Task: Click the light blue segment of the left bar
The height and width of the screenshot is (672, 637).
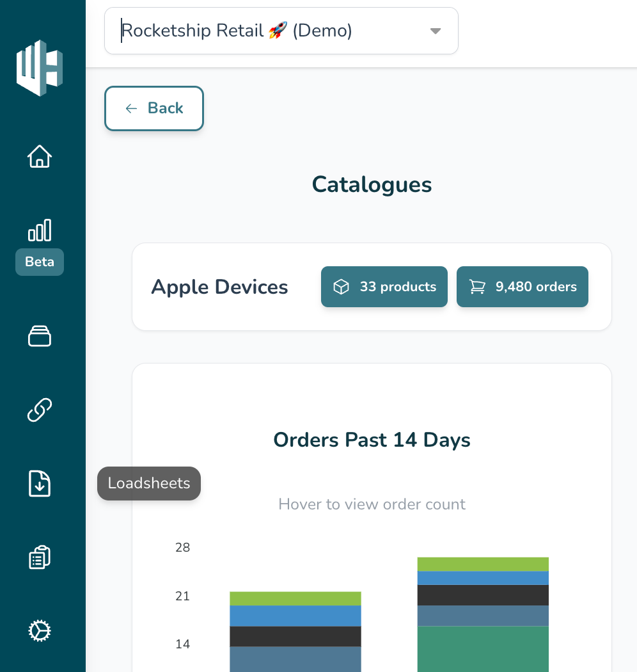Action: click(295, 616)
